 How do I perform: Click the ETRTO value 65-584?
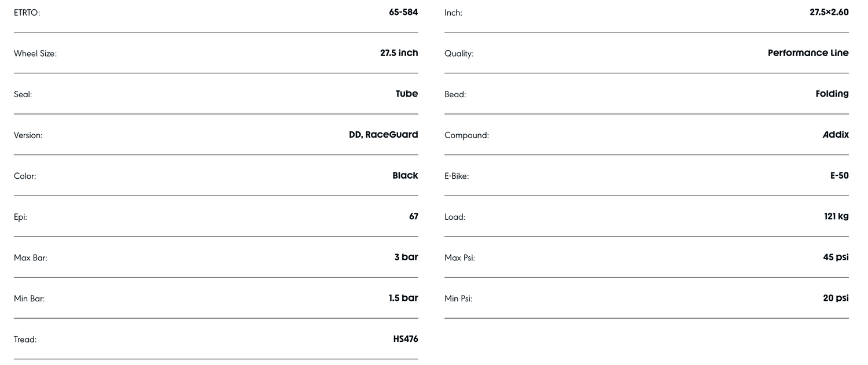pyautogui.click(x=403, y=12)
